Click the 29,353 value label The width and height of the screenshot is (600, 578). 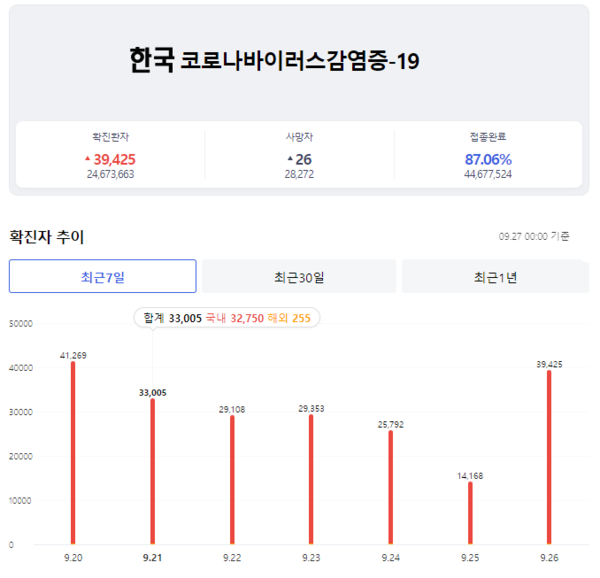click(311, 409)
